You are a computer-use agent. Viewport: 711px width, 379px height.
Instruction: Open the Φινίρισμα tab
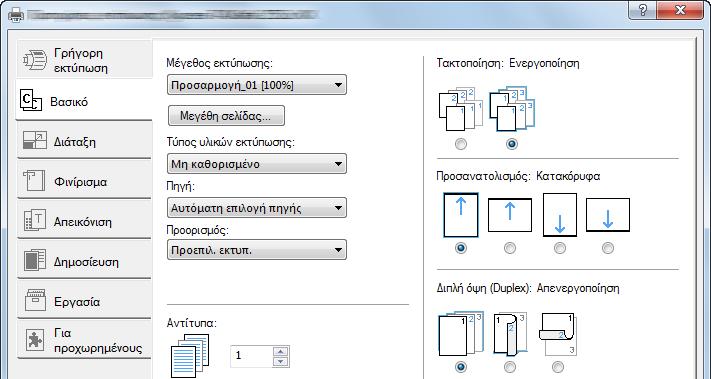pos(84,181)
